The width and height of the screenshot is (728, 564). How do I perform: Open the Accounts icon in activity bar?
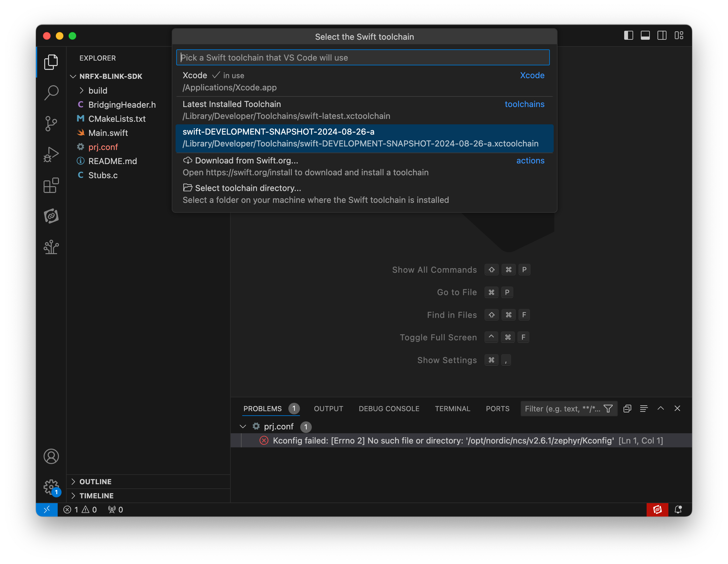[x=51, y=456]
